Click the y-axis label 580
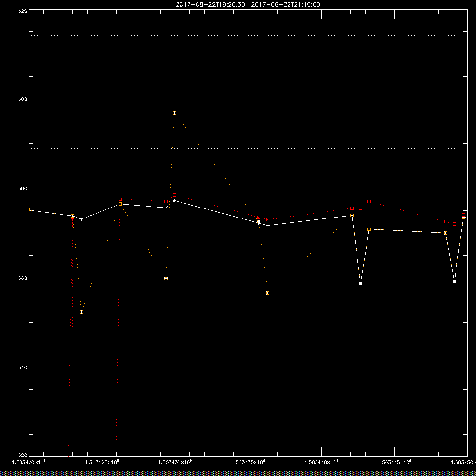 [23, 188]
